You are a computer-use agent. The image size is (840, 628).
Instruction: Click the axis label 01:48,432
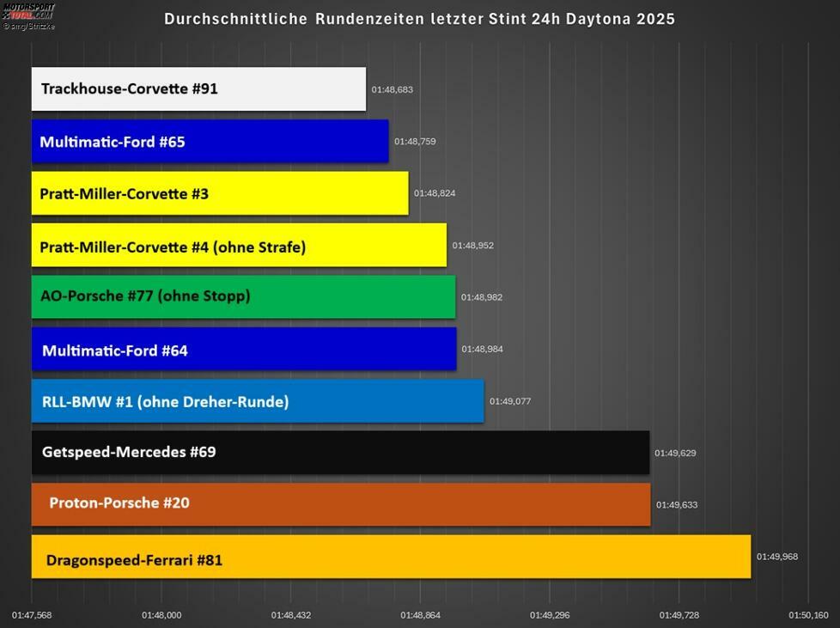(291, 615)
